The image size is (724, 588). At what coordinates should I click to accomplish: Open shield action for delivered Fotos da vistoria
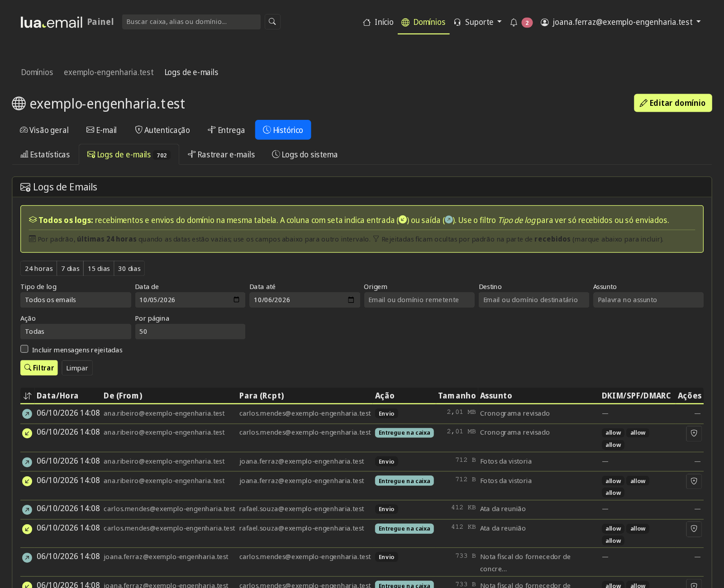coord(694,481)
